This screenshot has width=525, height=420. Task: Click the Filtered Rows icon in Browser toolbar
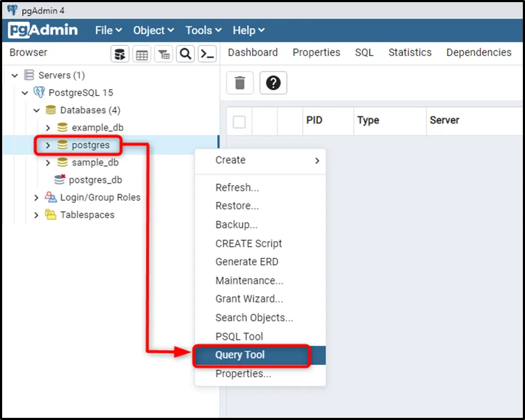(163, 54)
